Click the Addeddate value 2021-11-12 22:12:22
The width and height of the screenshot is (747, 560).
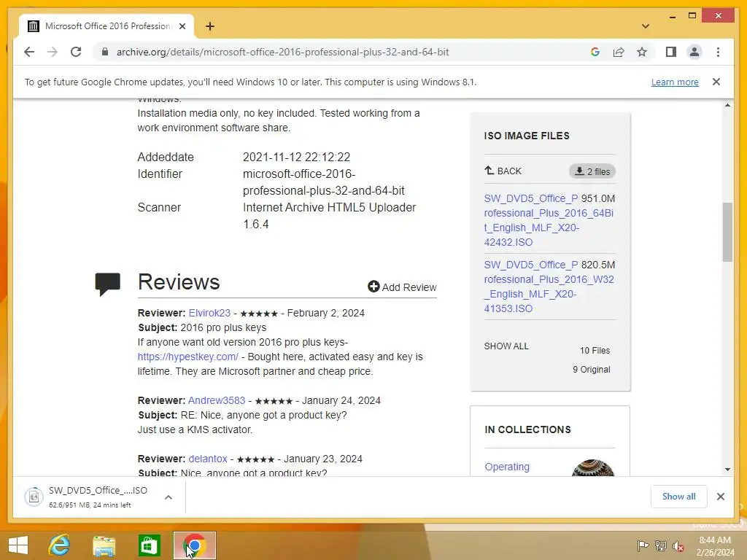coord(296,157)
